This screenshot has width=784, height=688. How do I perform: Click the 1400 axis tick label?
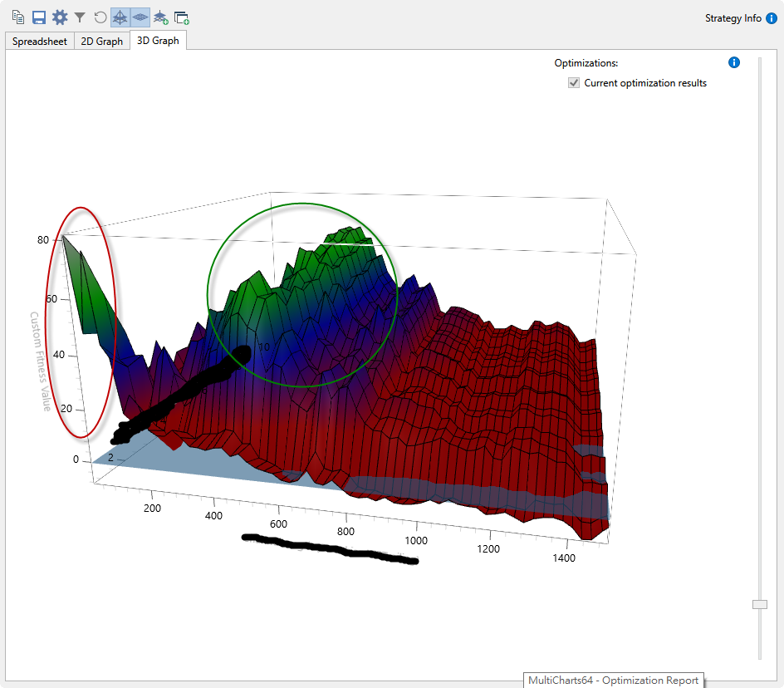(564, 558)
